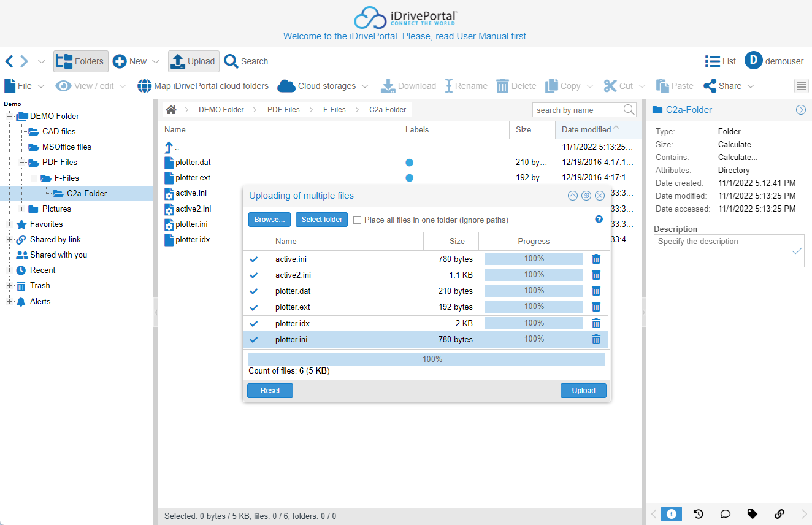812x525 pixels.
Task: Open the history tab icon in details panel
Action: coord(698,514)
